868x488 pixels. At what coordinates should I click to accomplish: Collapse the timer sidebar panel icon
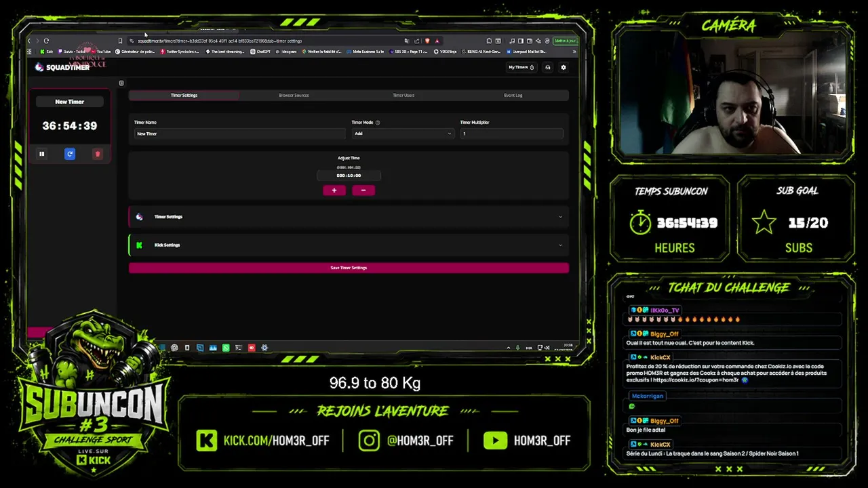click(x=121, y=83)
